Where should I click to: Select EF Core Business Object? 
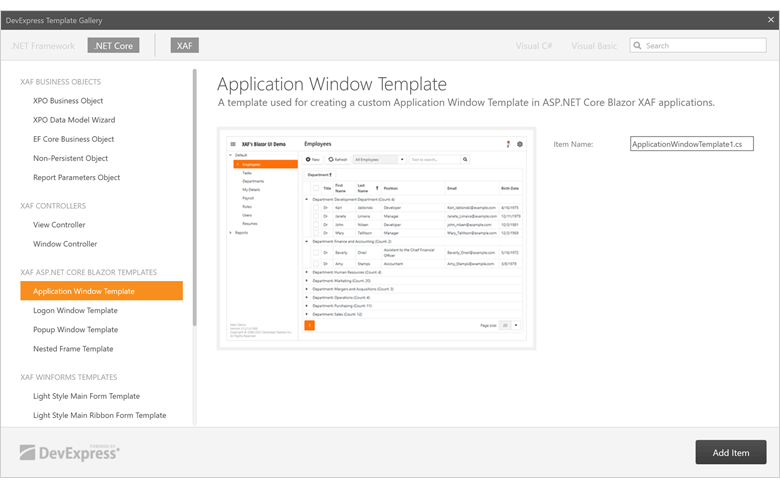(x=74, y=139)
